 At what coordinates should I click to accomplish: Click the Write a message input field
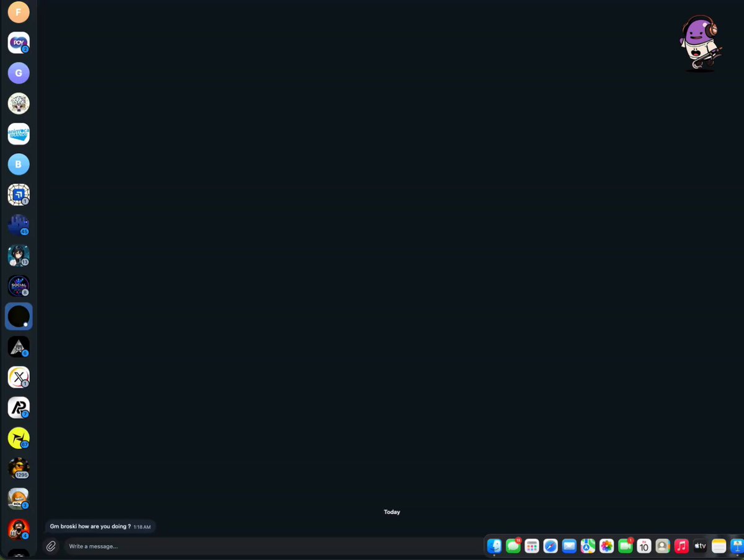pos(273,546)
